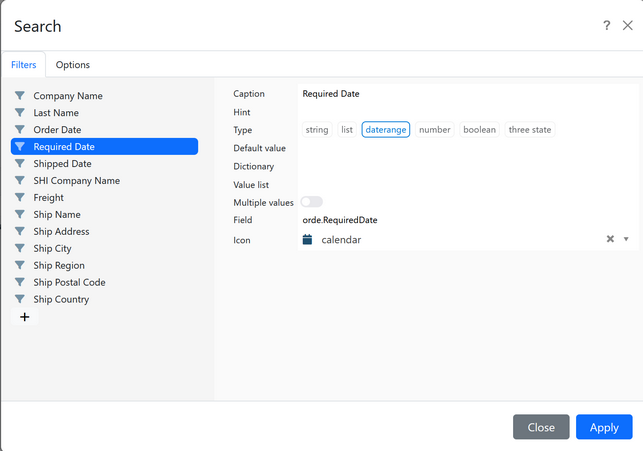Clear the calendar icon selection

point(610,239)
